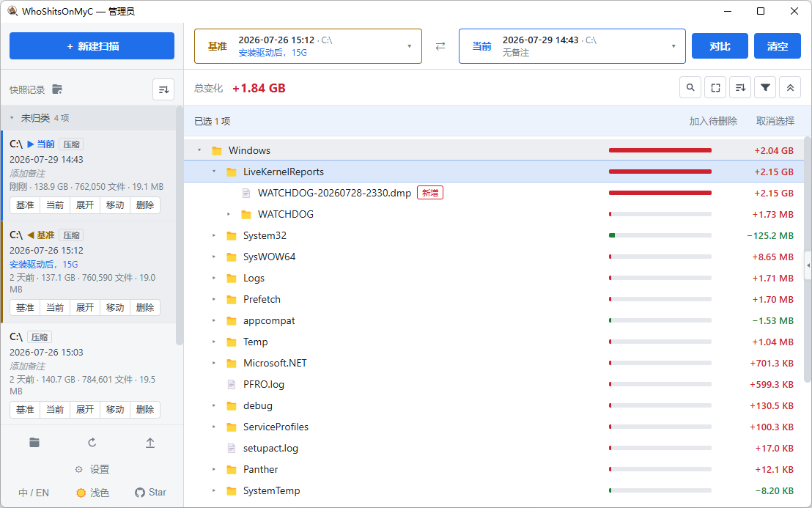Click the results sort icon

740,87
